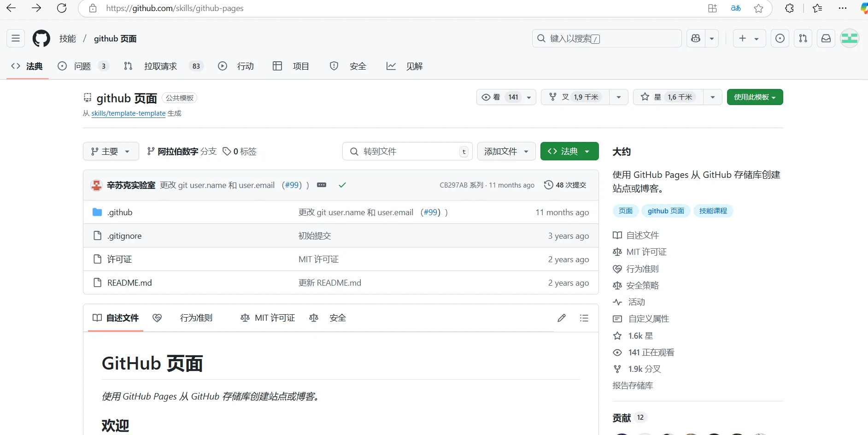Screen dimensions: 868x435
Task: Open the README outline list icon
Action: coord(584,318)
